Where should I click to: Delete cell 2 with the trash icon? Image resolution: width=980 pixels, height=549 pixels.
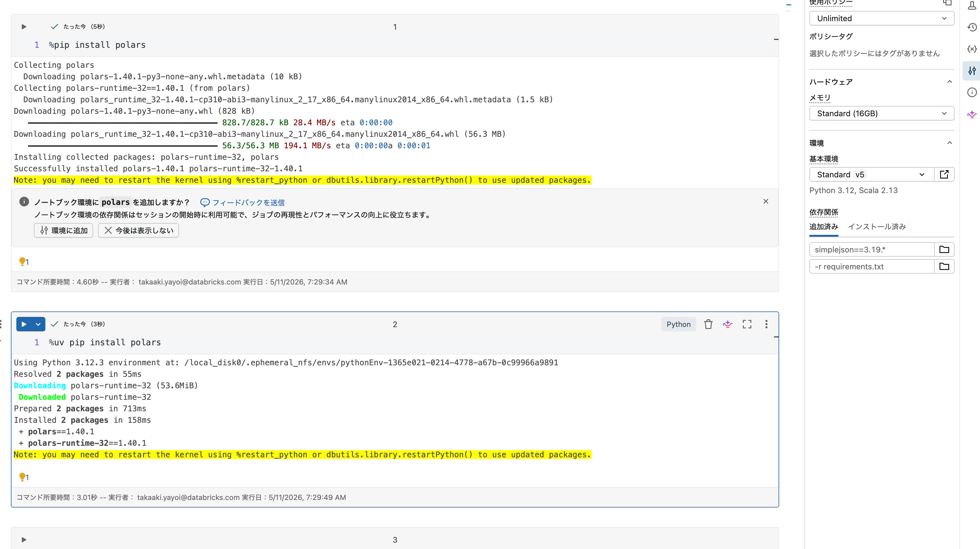coord(708,324)
